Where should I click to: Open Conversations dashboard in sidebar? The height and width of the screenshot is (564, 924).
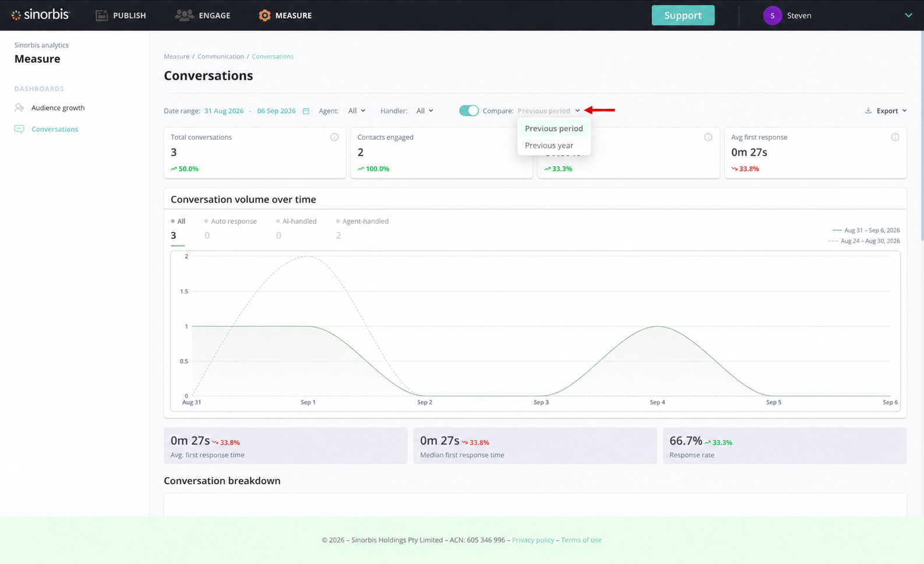55,129
